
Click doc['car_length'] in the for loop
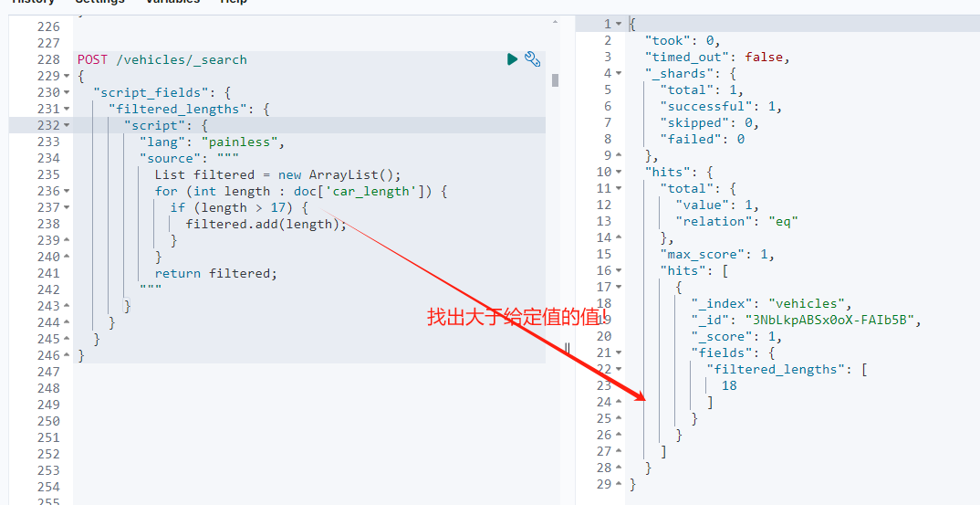362,191
